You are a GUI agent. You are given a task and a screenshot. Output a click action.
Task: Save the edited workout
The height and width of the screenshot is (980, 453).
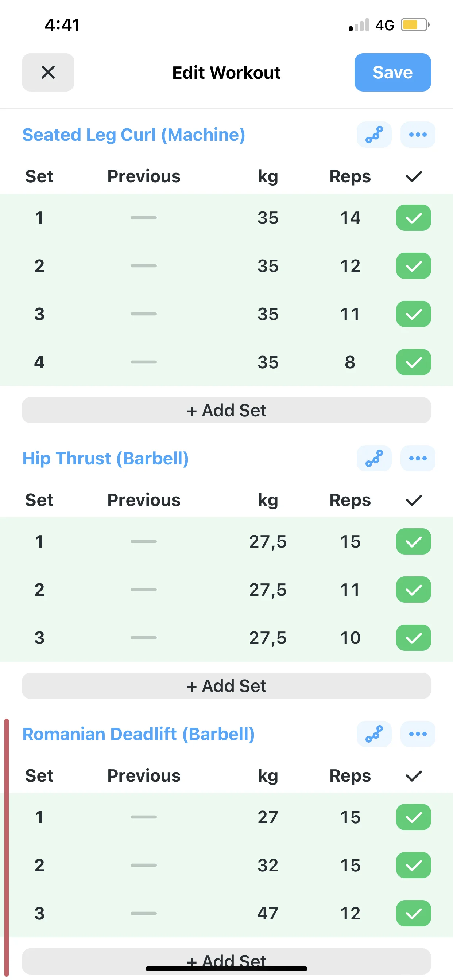tap(392, 72)
